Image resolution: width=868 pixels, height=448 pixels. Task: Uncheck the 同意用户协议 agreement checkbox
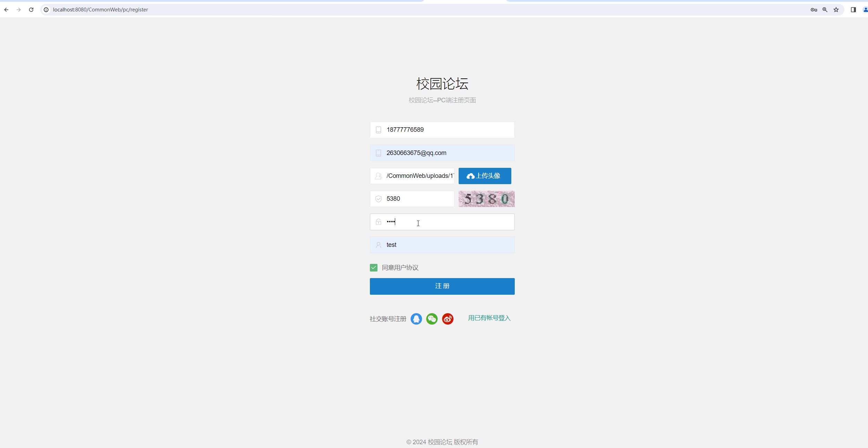click(x=373, y=268)
